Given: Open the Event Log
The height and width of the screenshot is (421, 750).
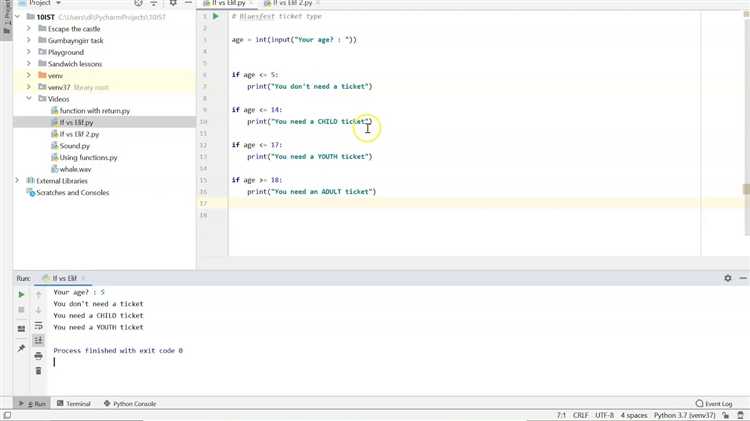Looking at the screenshot, I should tap(714, 404).
